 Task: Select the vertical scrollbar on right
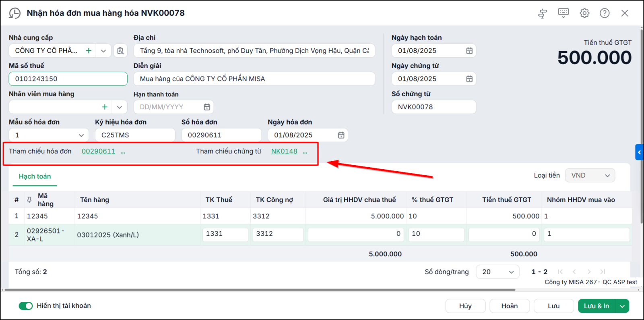point(642,126)
